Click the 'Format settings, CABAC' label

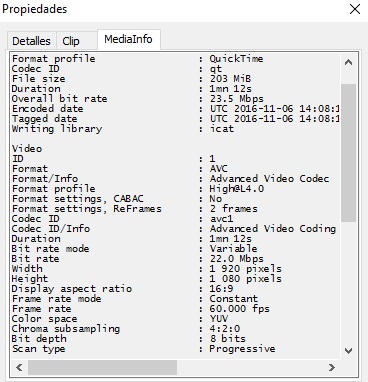[78, 199]
